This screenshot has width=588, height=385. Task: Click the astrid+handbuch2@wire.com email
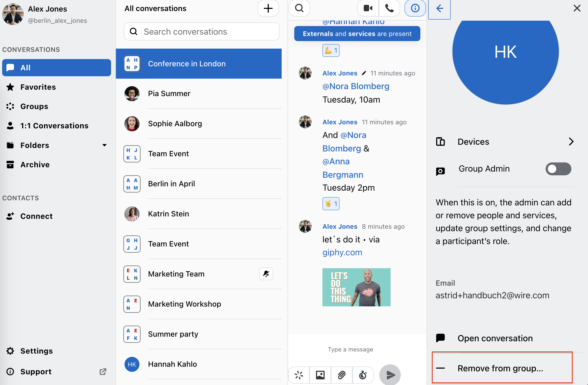(492, 295)
